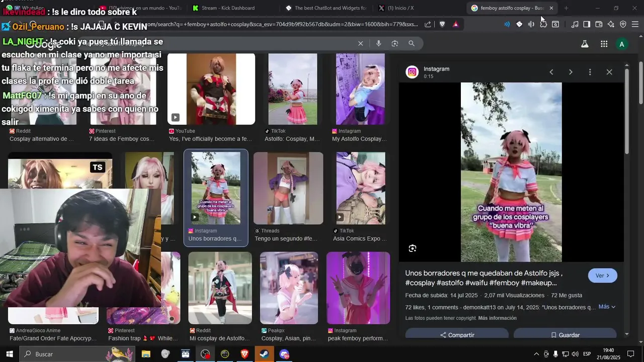Open Brave playlist music note icon

tap(575, 24)
